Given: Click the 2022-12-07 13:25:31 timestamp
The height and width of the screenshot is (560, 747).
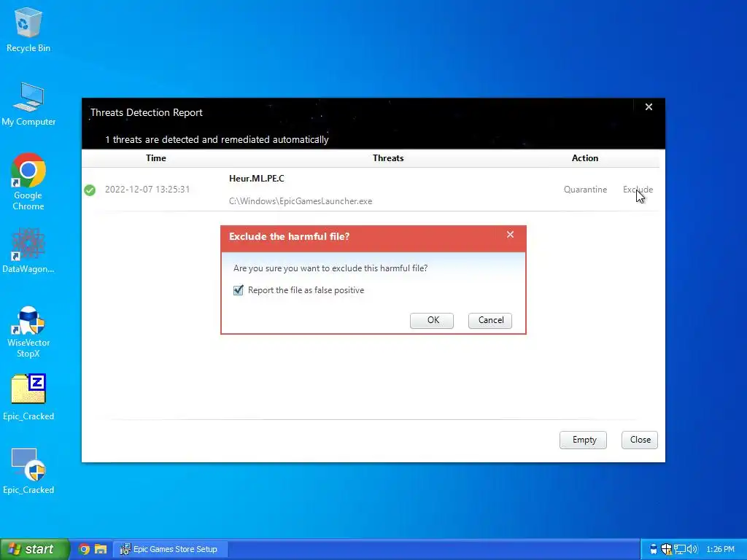Looking at the screenshot, I should coord(147,190).
